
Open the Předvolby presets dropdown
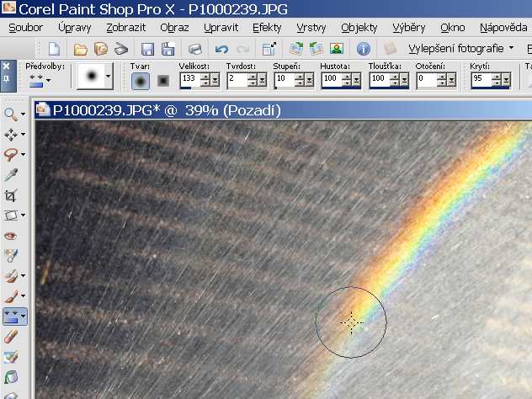48,81
